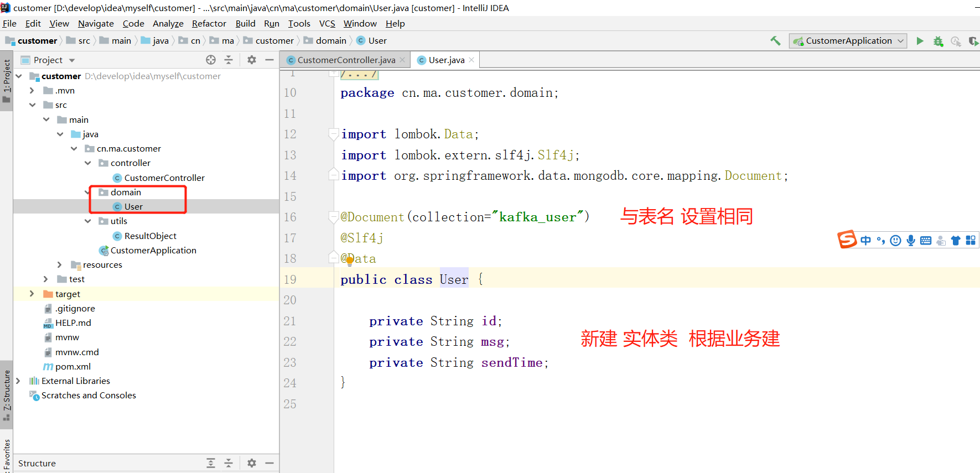Open the Edit menu

pos(33,23)
